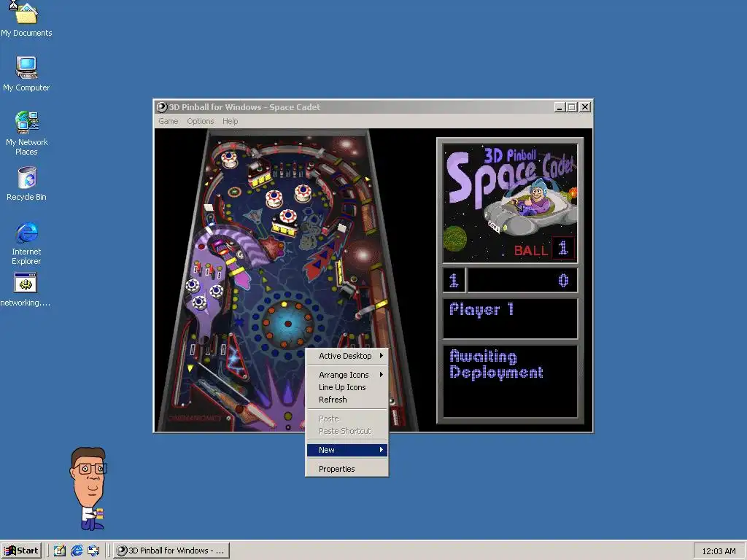Open the Options menu in Pinball
The width and height of the screenshot is (747, 560).
[x=200, y=122]
